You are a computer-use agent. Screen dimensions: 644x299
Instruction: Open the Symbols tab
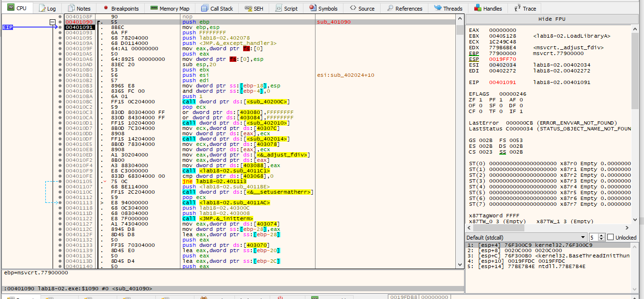(x=324, y=8)
